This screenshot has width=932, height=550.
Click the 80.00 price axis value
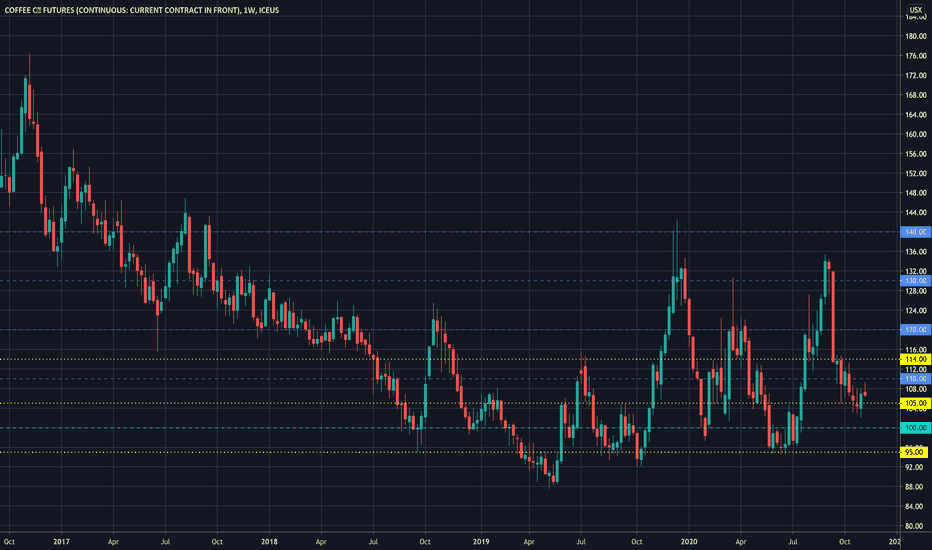pyautogui.click(x=916, y=526)
